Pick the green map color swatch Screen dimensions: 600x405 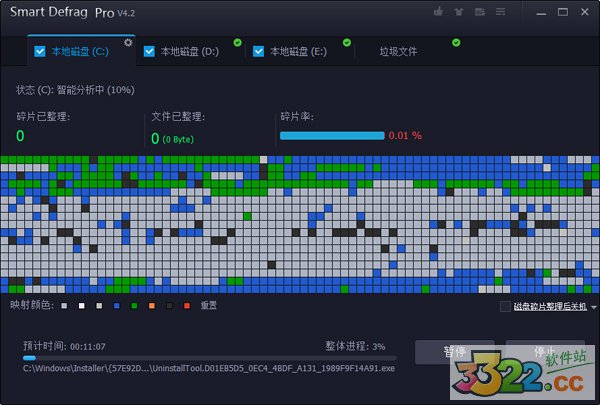point(134,305)
